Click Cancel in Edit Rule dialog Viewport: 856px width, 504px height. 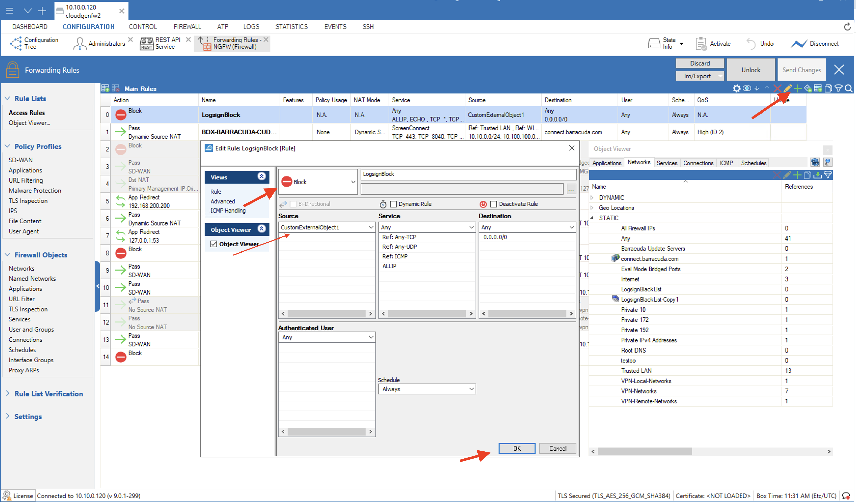pos(558,449)
